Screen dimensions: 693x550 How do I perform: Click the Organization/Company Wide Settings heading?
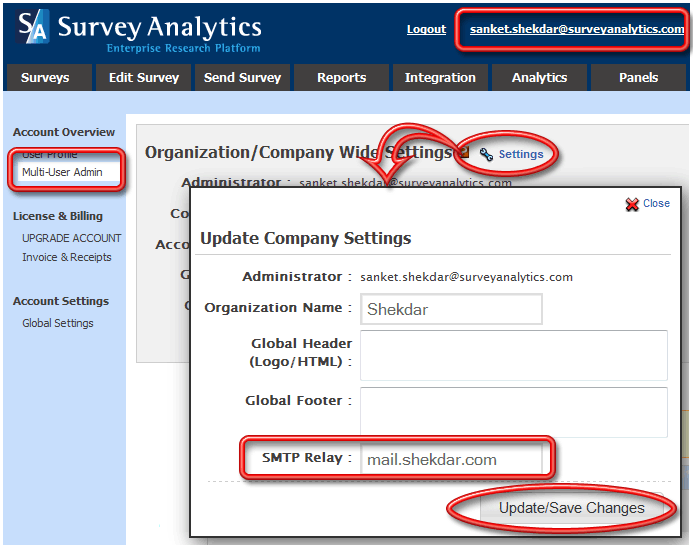tap(298, 153)
